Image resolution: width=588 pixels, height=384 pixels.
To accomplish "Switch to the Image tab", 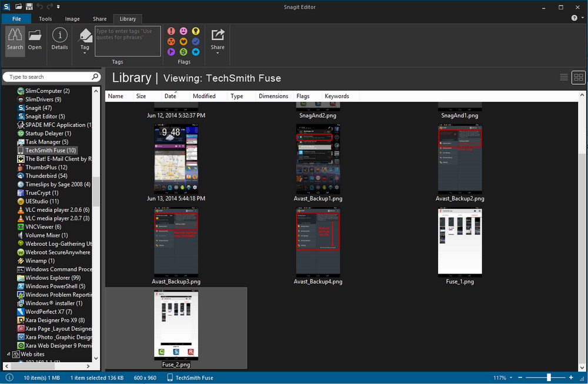I will 72,19.
